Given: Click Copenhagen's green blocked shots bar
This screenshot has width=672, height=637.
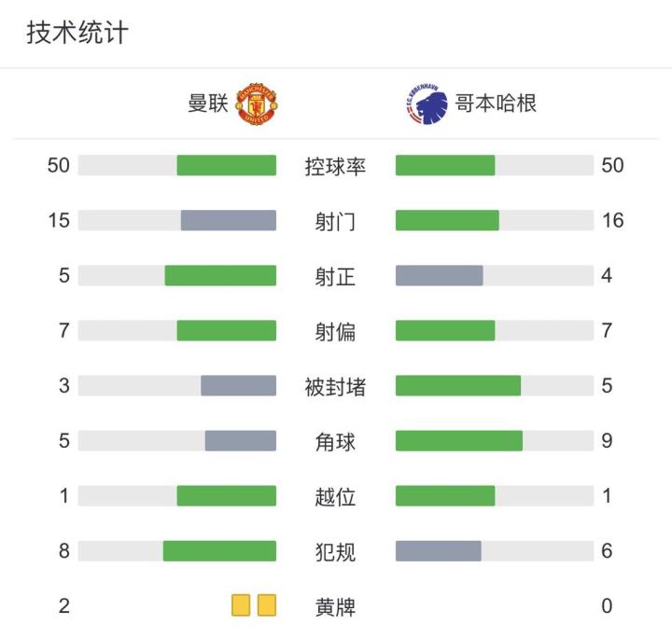Looking at the screenshot, I should pyautogui.click(x=458, y=386).
